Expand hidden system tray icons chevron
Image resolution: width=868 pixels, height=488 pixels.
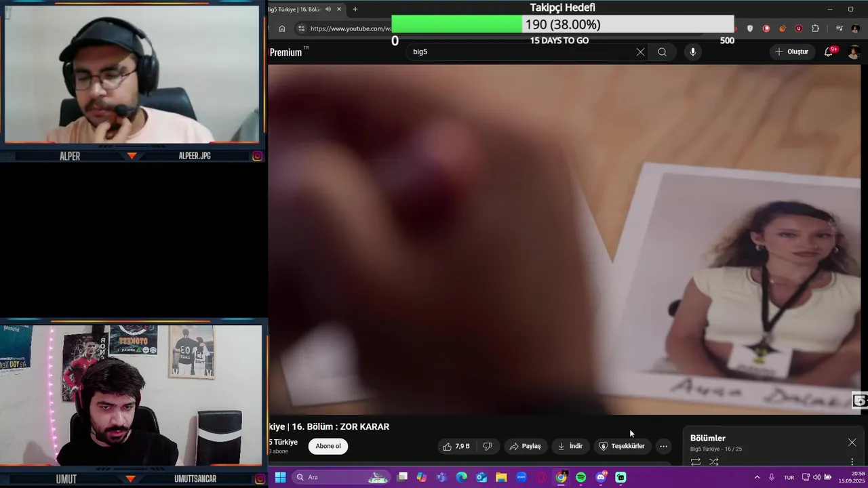(757, 477)
